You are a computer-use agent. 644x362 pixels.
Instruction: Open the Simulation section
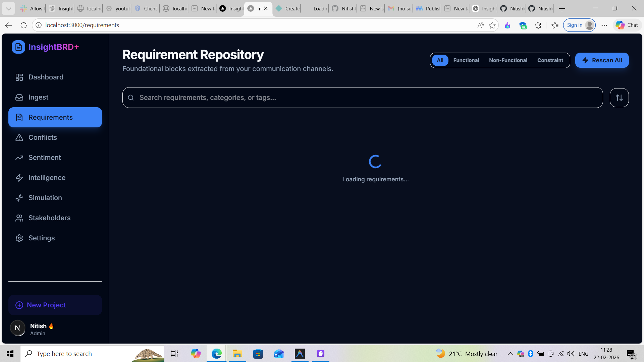pos(45,198)
